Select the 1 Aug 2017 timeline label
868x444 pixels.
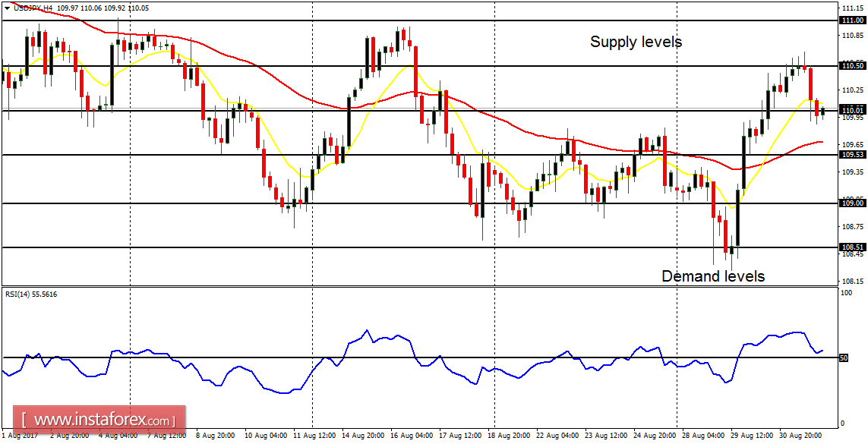click(x=19, y=438)
